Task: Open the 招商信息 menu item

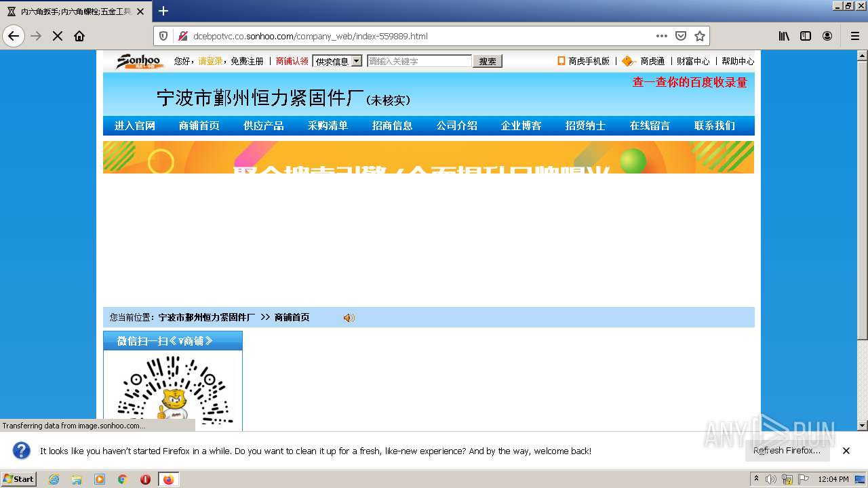Action: (x=393, y=125)
